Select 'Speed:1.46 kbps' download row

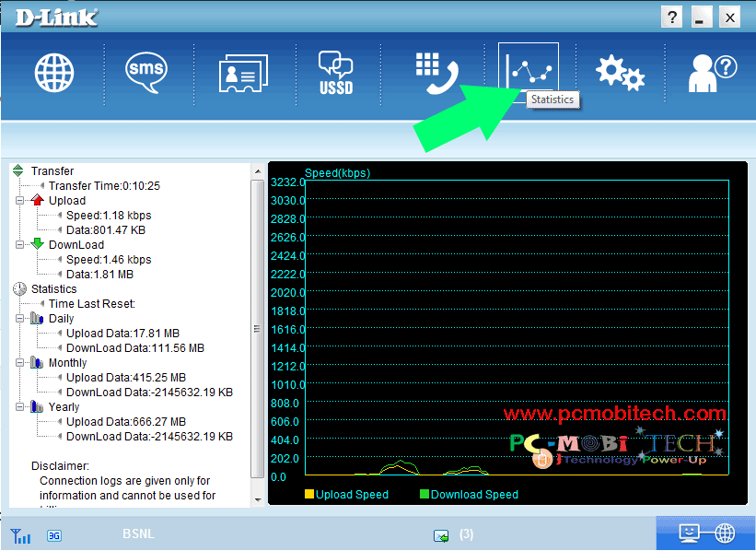tap(109, 260)
